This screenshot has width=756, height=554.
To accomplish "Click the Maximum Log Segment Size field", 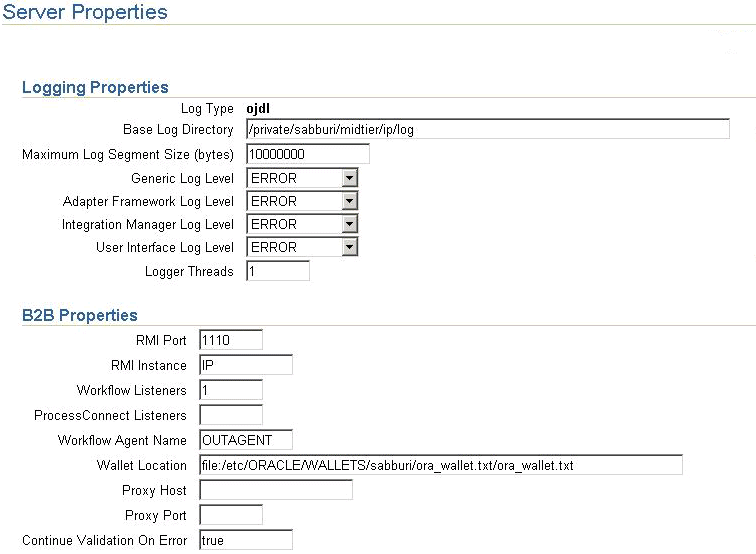I will coord(308,154).
